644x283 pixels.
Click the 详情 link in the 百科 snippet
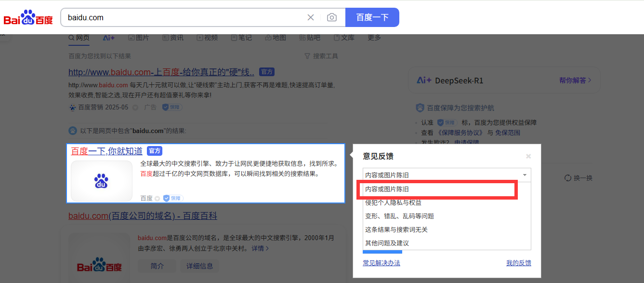260,248
